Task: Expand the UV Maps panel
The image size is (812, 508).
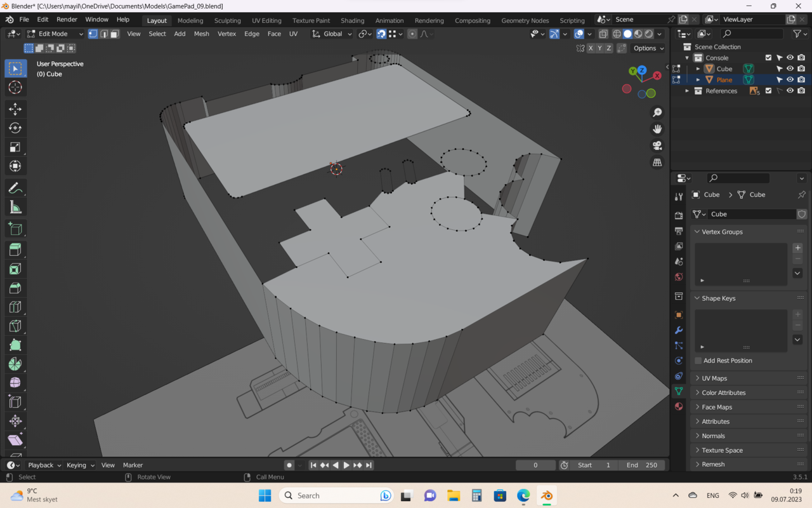Action: coord(714,378)
